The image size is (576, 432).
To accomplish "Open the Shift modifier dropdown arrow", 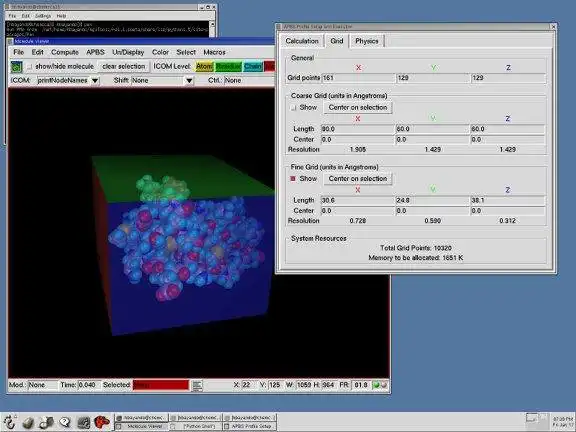I will click(189, 80).
